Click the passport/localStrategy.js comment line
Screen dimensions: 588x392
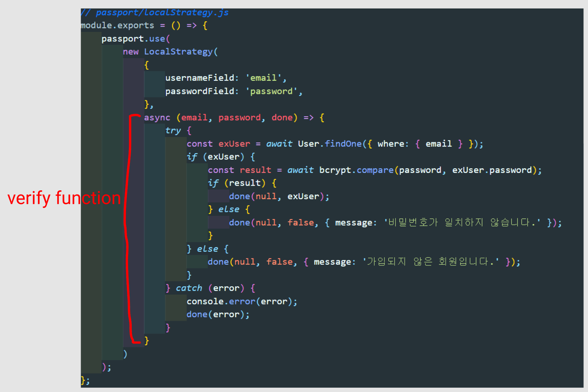[x=155, y=13]
